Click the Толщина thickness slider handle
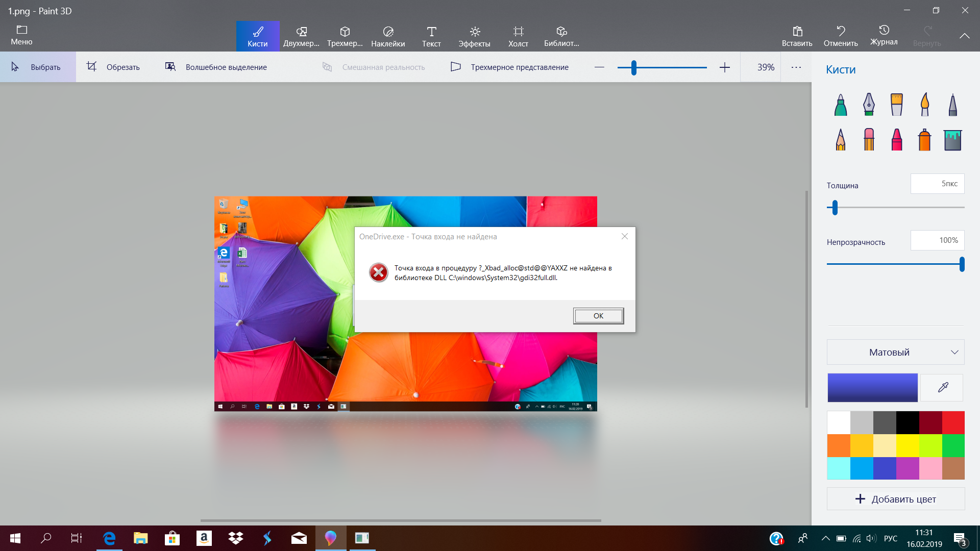This screenshot has height=551, width=980. pyautogui.click(x=835, y=208)
